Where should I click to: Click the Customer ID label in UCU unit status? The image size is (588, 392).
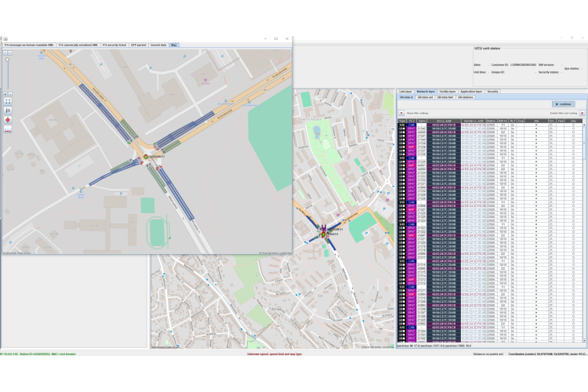pyautogui.click(x=499, y=65)
